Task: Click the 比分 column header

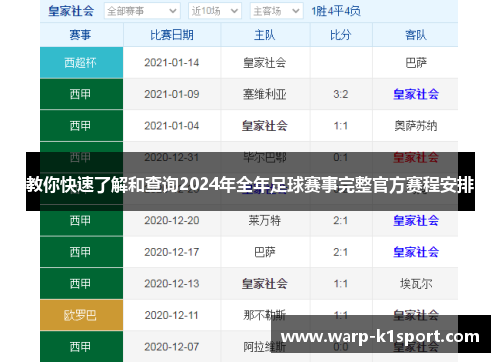Action: tap(341, 35)
